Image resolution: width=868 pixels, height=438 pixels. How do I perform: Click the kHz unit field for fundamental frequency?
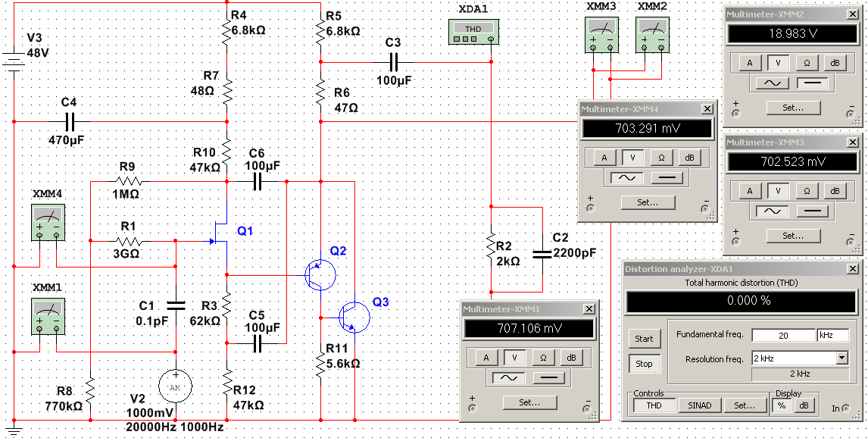click(833, 335)
